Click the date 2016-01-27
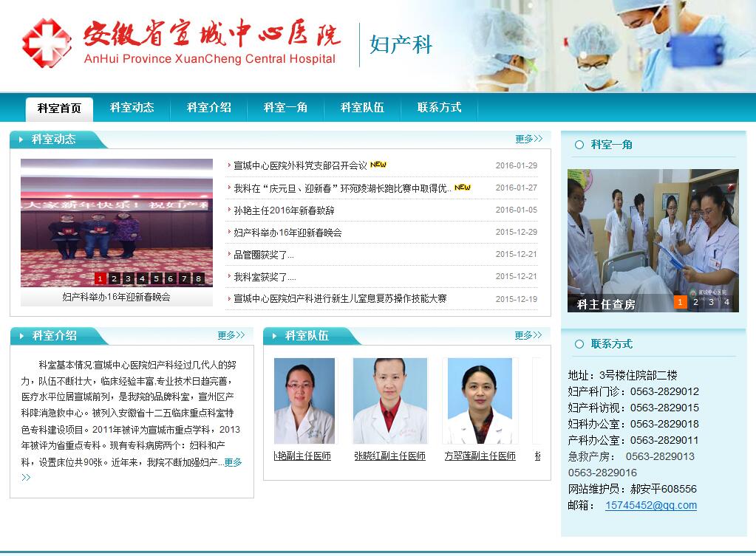Image resolution: width=756 pixels, height=556 pixels. 517,188
